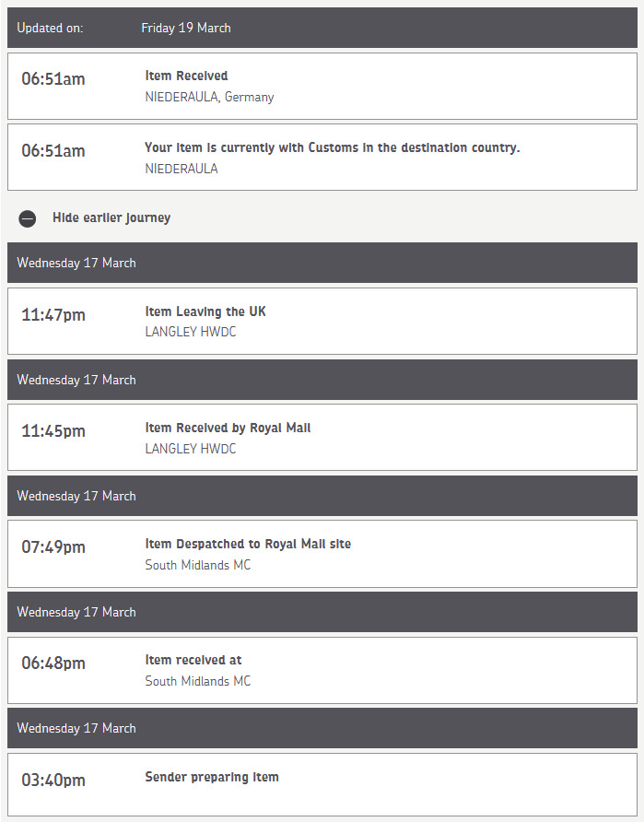
Task: Select 'Item Despatched to Royal Mail site' status
Action: [x=248, y=544]
